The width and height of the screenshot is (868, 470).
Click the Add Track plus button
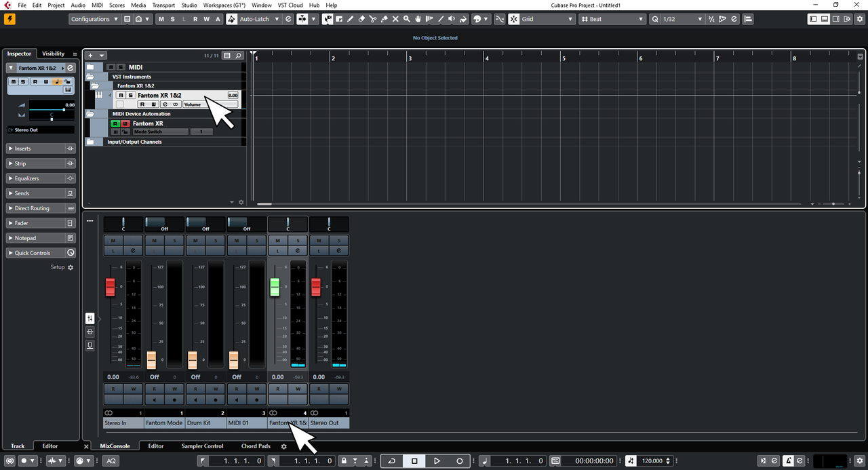point(90,56)
